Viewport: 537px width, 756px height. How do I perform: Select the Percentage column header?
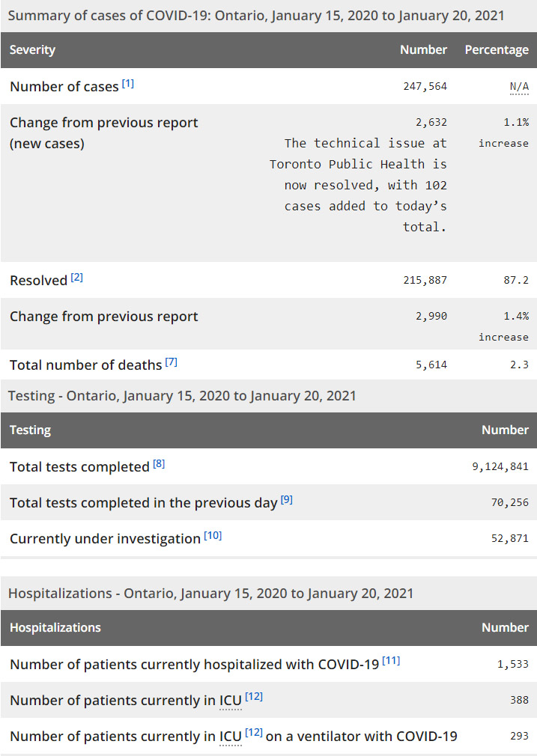(x=497, y=50)
